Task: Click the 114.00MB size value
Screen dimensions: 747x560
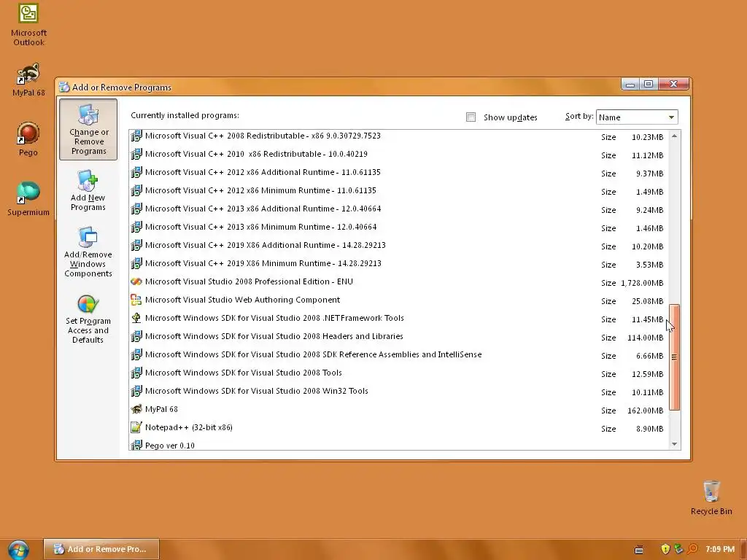Action: 645,338
